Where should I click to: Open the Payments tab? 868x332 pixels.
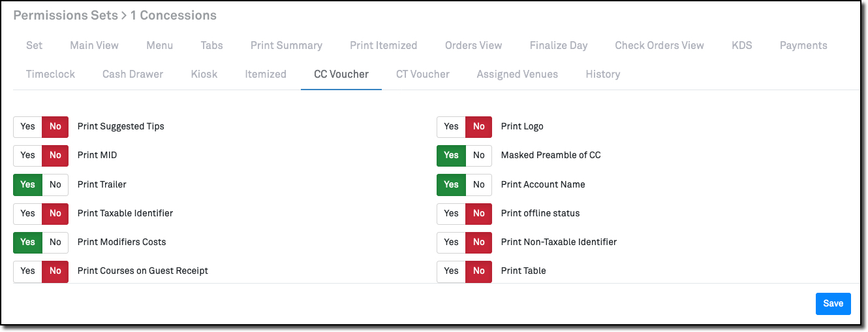803,45
